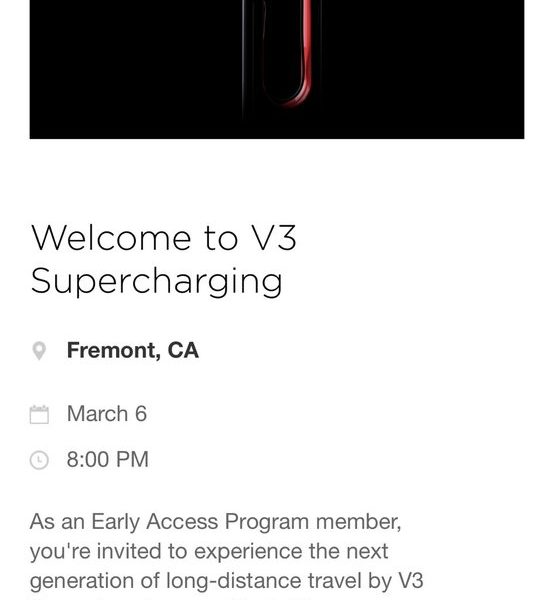Tap the red cable in the banner
554x600 pixels.
click(x=303, y=54)
